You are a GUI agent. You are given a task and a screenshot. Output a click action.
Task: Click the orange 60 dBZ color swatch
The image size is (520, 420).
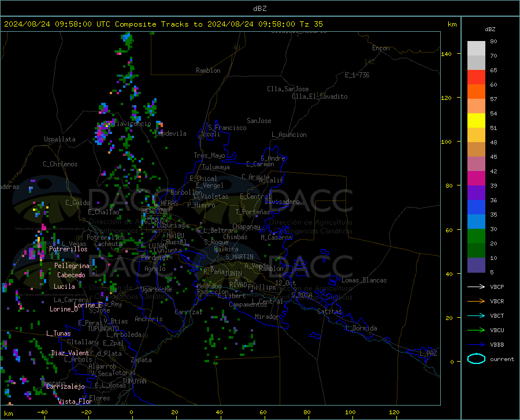pyautogui.click(x=476, y=92)
